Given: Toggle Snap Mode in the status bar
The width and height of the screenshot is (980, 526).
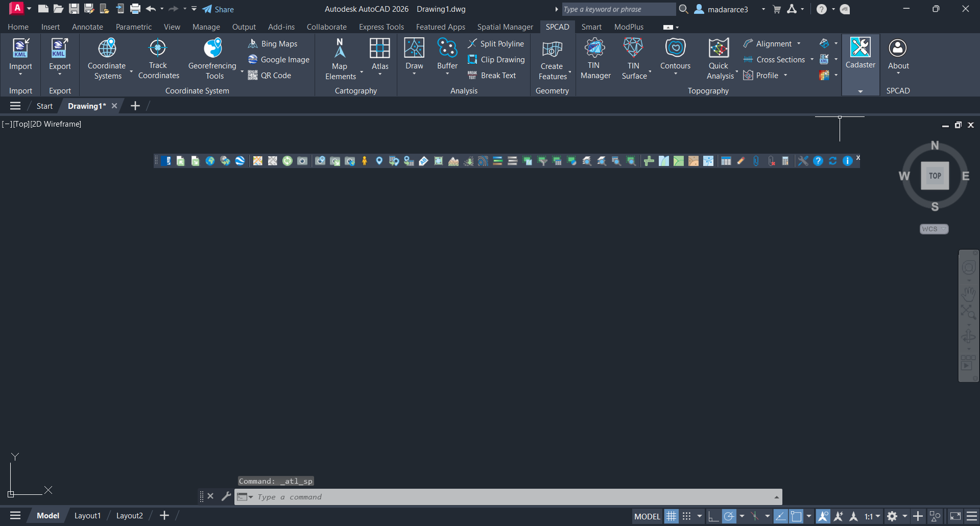Looking at the screenshot, I should 687,516.
